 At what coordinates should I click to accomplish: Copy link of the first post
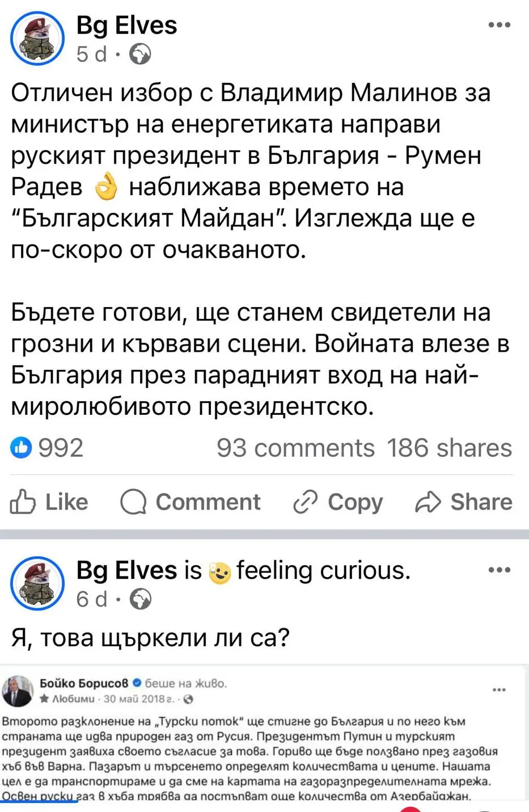338,502
